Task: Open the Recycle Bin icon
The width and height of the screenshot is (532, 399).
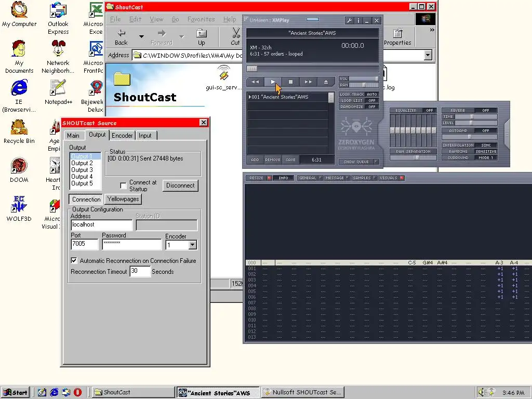Action: point(19,131)
